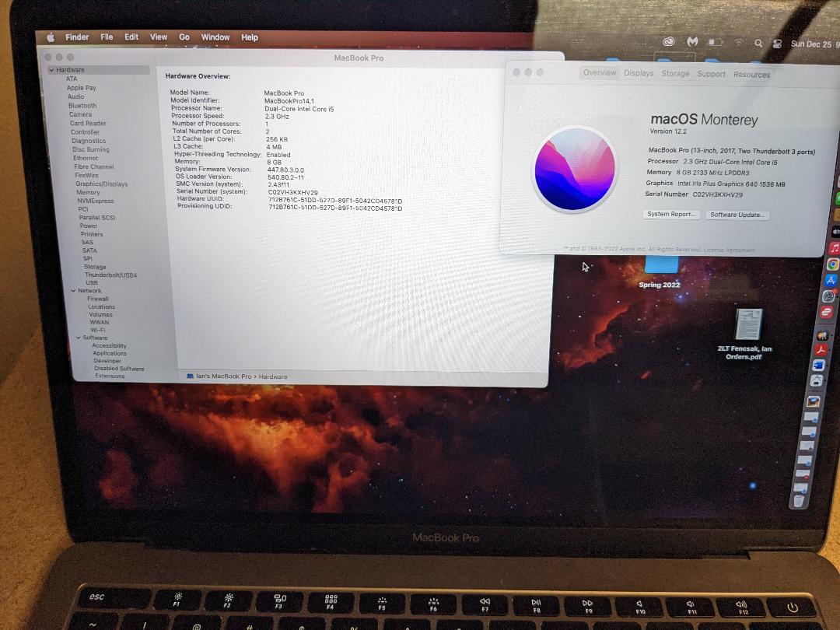Open the Wi-Fi menu bar icon

pyautogui.click(x=739, y=42)
